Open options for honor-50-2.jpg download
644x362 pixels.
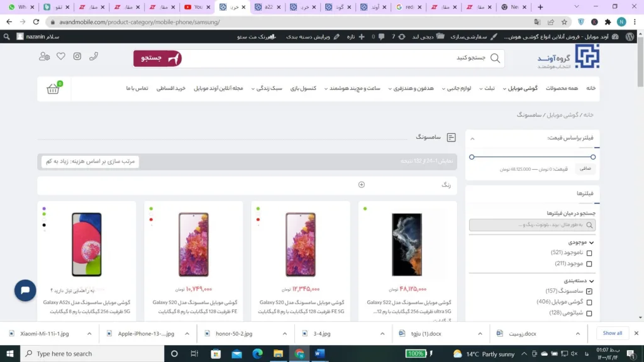(285, 334)
